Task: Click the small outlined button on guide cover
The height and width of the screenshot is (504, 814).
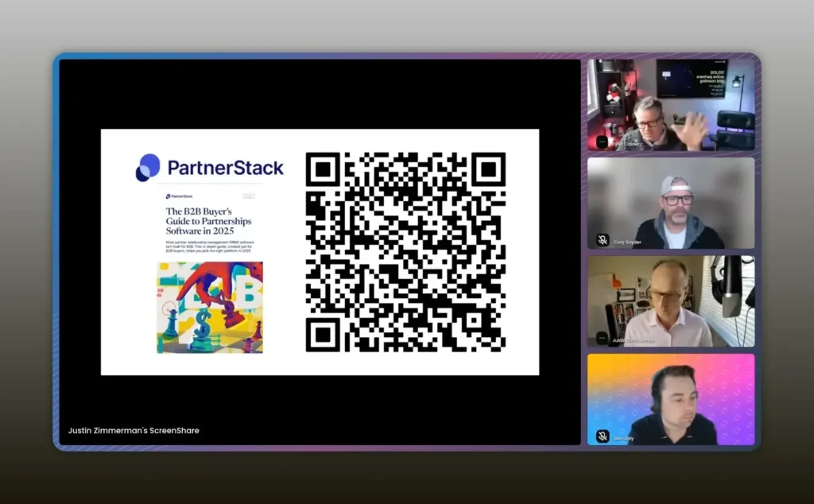Action: click(249, 196)
